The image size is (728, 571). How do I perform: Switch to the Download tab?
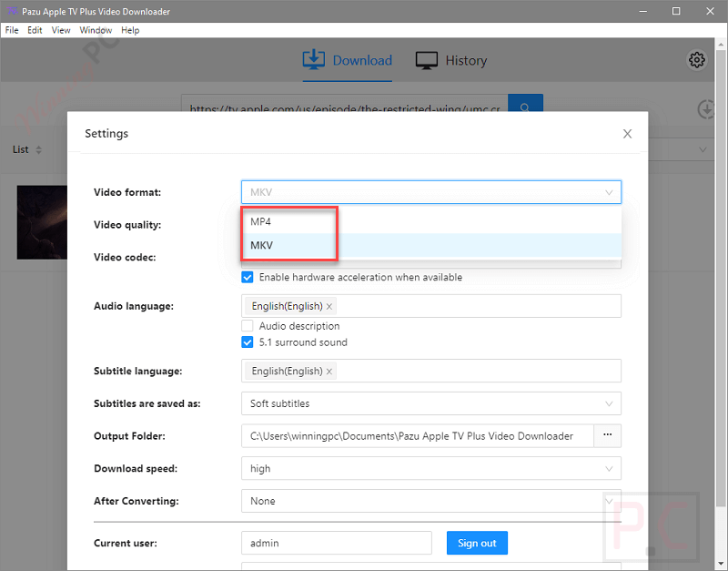[x=348, y=60]
